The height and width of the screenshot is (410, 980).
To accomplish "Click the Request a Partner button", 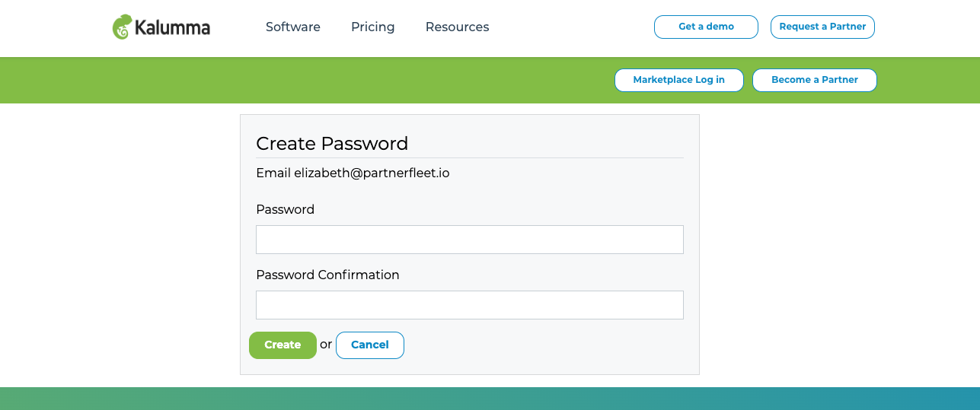I will [822, 27].
